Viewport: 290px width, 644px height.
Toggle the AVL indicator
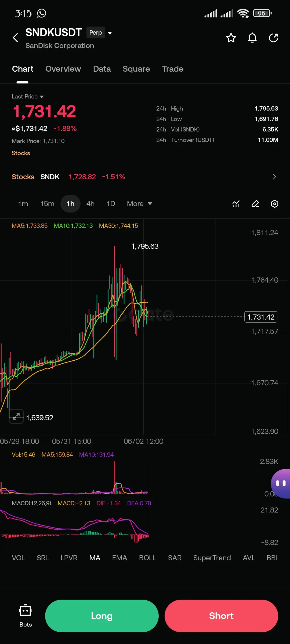249,558
